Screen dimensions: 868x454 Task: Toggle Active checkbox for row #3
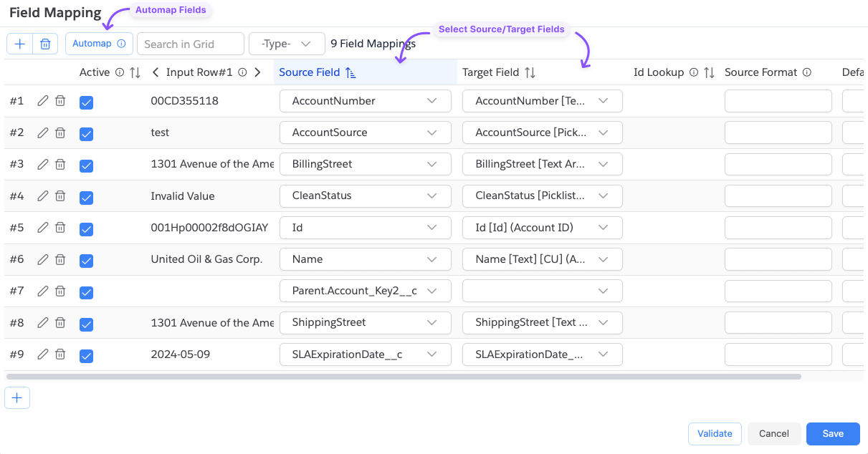point(87,165)
